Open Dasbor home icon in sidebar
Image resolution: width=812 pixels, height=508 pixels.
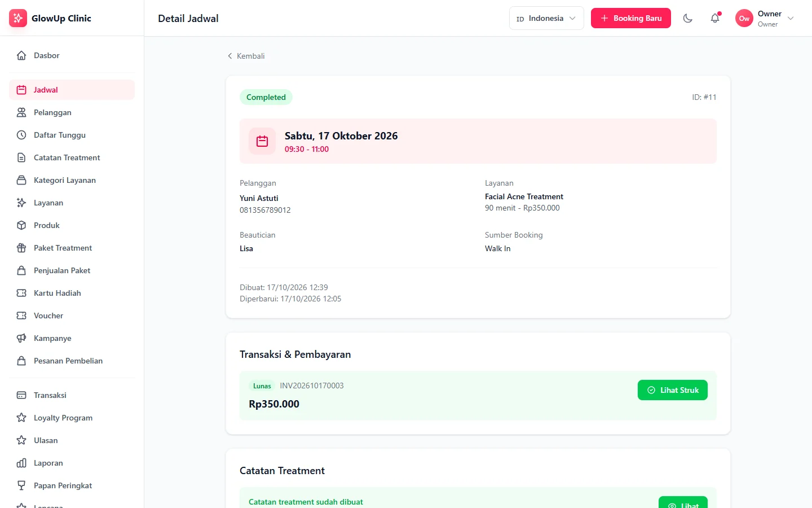[21, 55]
